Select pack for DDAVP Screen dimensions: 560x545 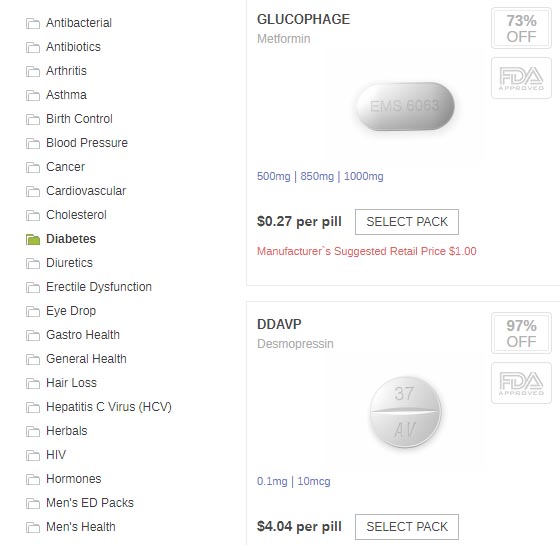click(407, 527)
